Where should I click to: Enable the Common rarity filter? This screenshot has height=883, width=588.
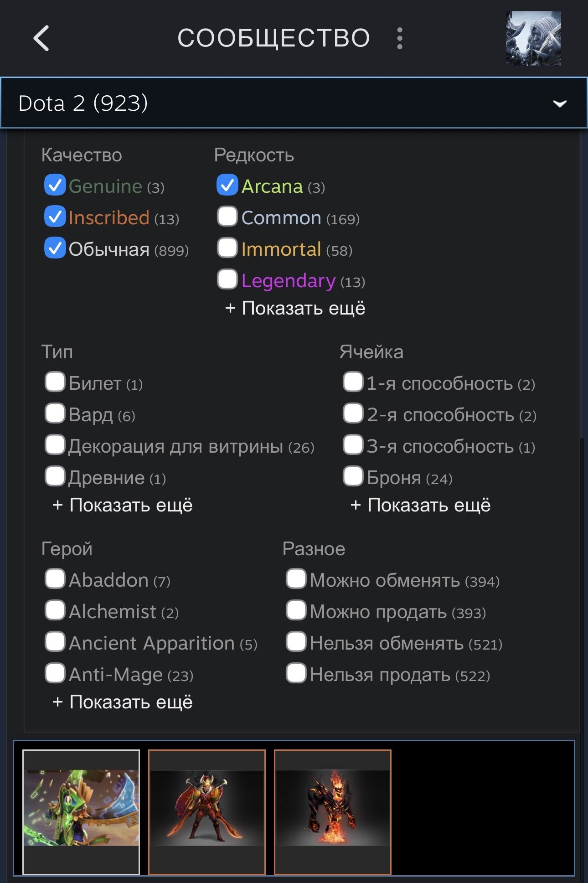[227, 217]
